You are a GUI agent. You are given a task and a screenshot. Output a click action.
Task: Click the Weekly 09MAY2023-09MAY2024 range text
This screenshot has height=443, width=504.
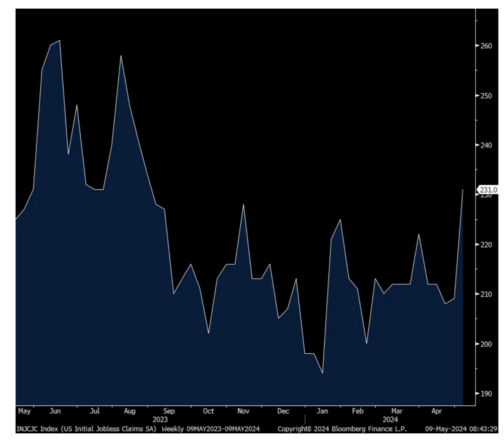point(210,429)
